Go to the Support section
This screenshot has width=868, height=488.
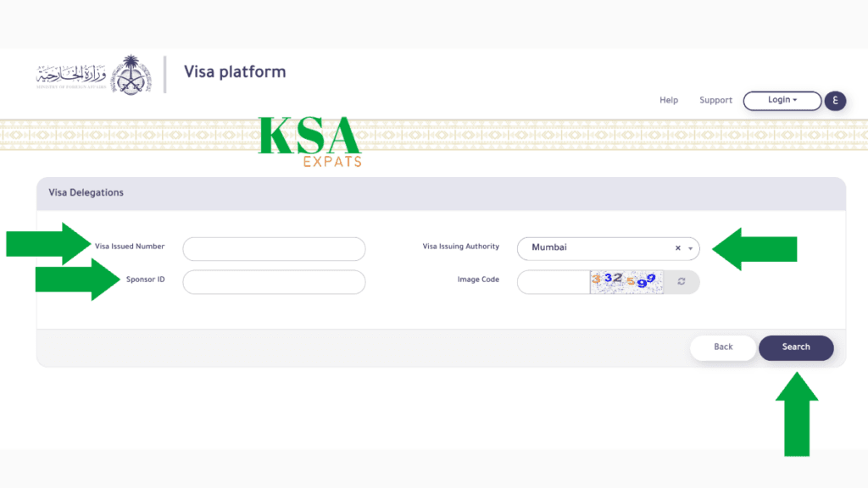coord(715,100)
